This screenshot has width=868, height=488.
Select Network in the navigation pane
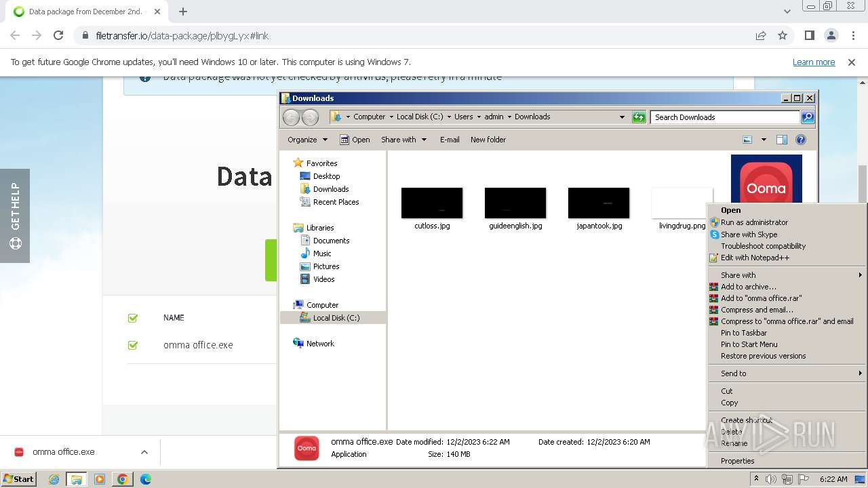(320, 344)
